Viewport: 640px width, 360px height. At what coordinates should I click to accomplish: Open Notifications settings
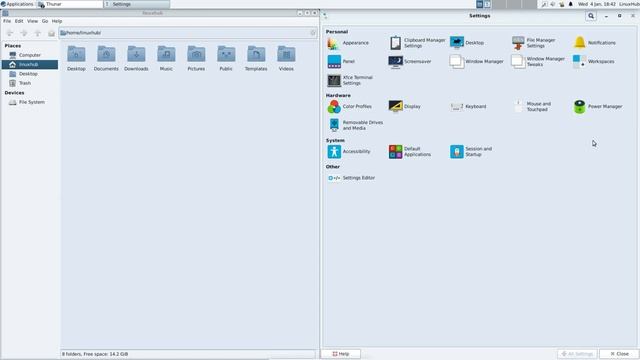tap(595, 43)
